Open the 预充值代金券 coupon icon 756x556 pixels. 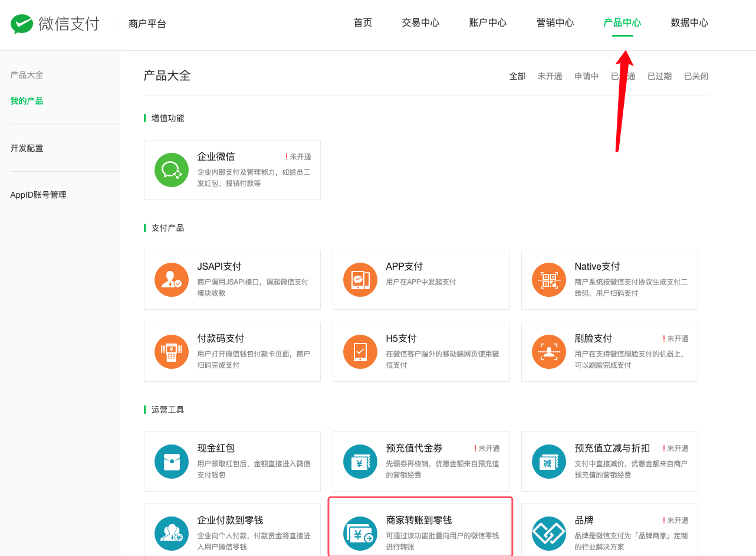pyautogui.click(x=360, y=462)
